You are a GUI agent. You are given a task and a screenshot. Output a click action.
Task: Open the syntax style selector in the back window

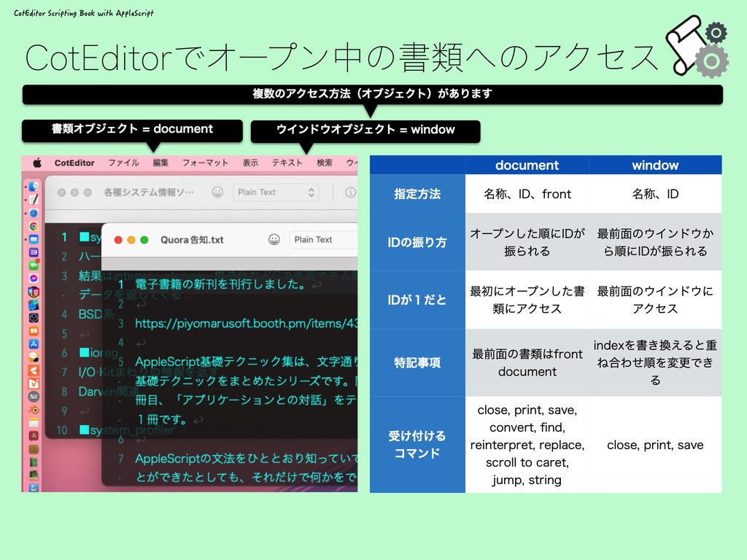coord(275,192)
